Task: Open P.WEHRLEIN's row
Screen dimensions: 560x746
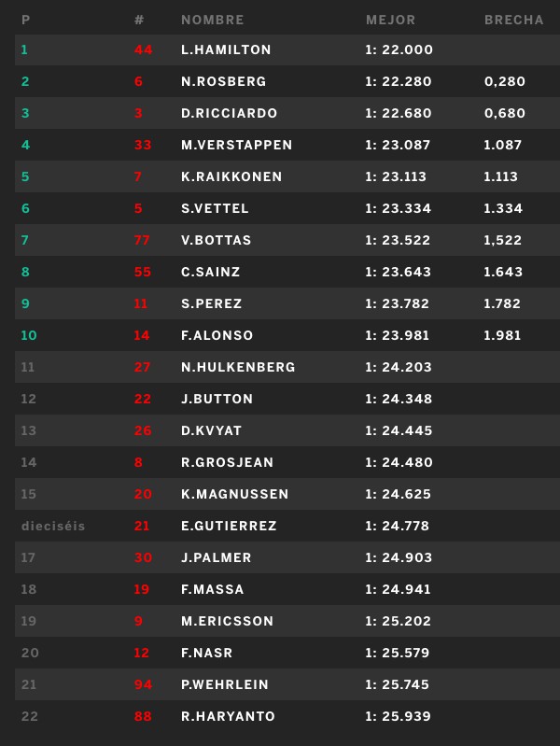Action: click(287, 684)
